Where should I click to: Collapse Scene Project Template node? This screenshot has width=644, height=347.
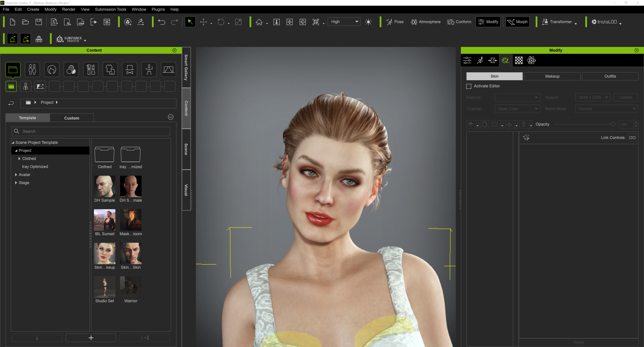tap(13, 143)
